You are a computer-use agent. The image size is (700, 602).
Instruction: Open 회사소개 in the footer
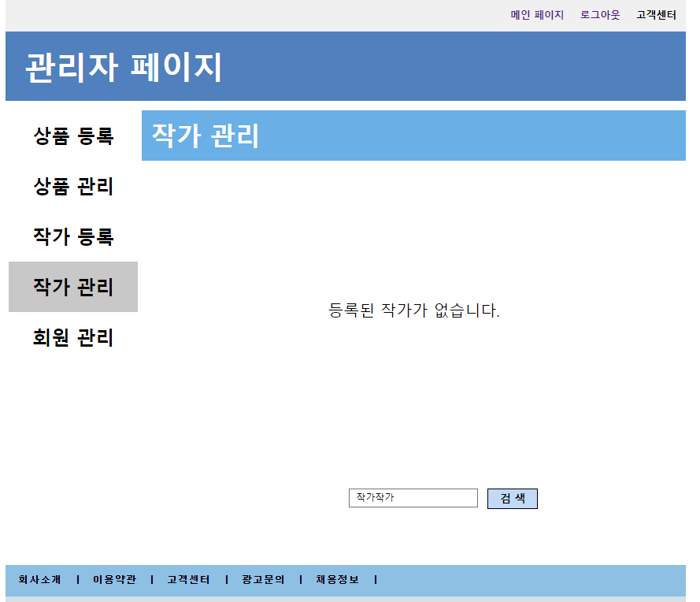[39, 580]
